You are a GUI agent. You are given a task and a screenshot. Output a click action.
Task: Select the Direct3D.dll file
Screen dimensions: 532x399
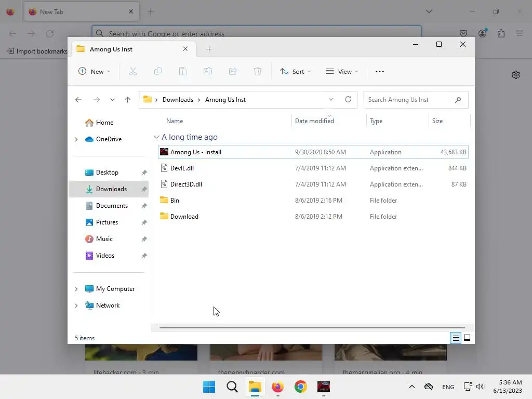point(313,184)
